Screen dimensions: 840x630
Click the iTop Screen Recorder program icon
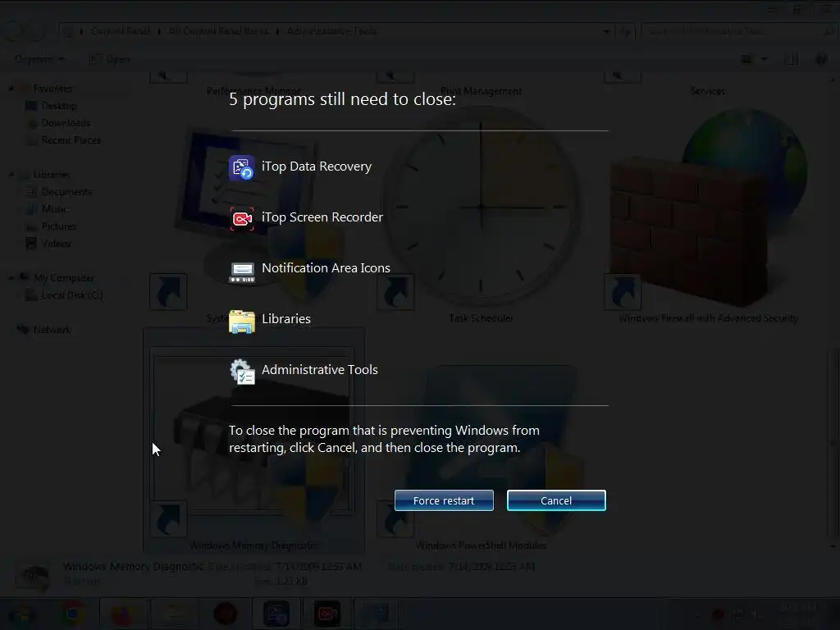coord(242,218)
